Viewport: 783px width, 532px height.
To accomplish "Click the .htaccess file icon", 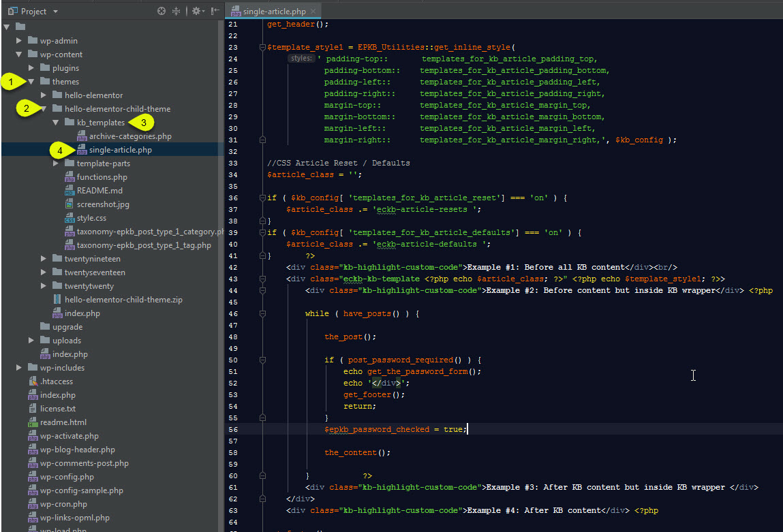I will coord(33,381).
